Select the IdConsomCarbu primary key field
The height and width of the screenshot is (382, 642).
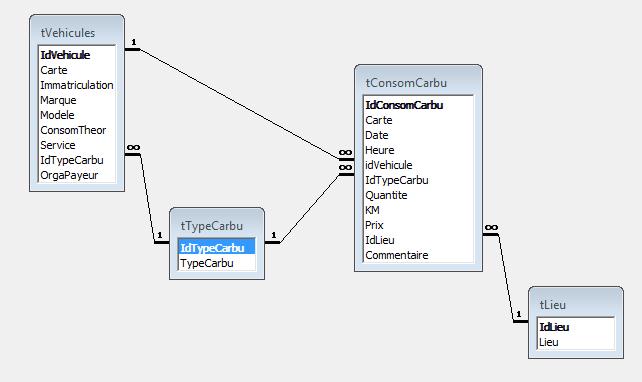click(418, 105)
